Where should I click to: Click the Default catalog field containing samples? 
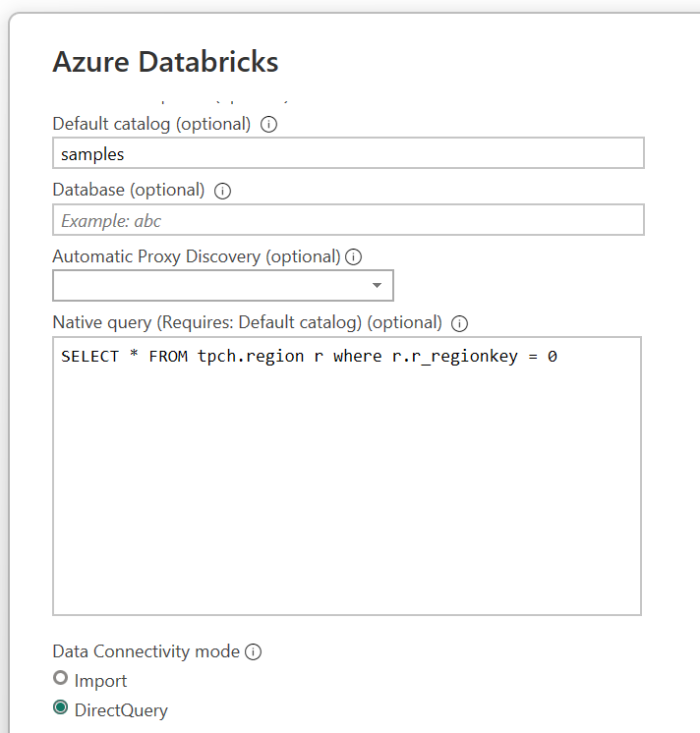point(348,153)
